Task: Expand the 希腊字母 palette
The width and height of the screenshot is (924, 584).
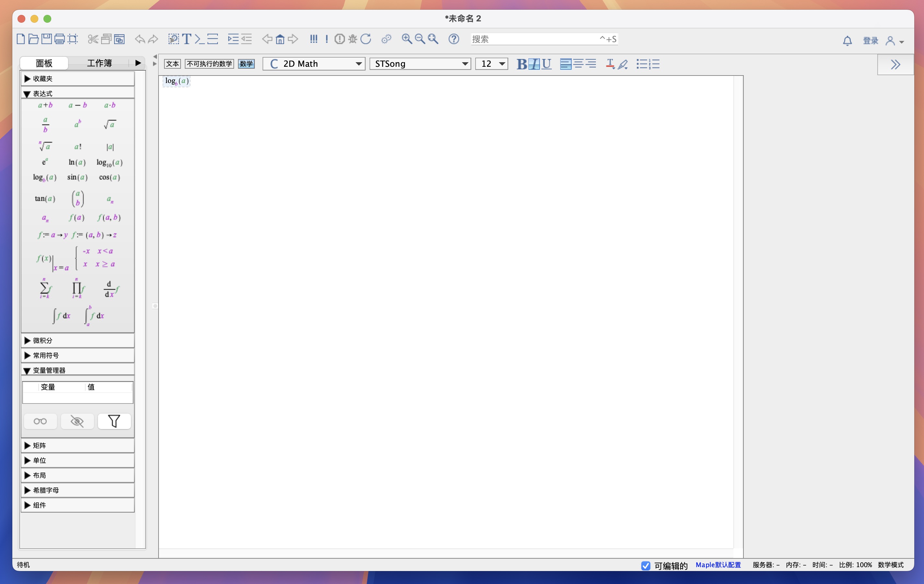Action: [77, 490]
